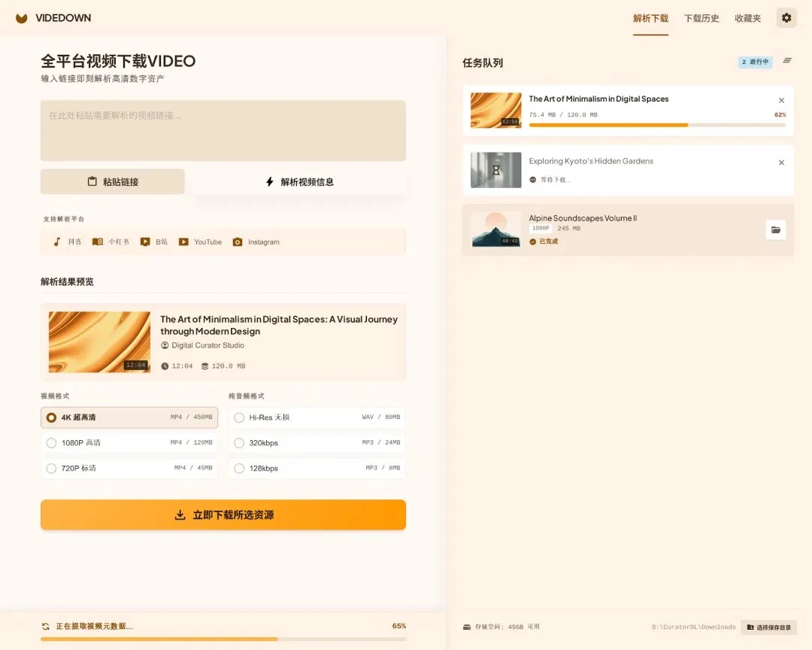Click the Art of Minimalism queue thumbnail
The height and width of the screenshot is (650, 812).
[x=495, y=111]
